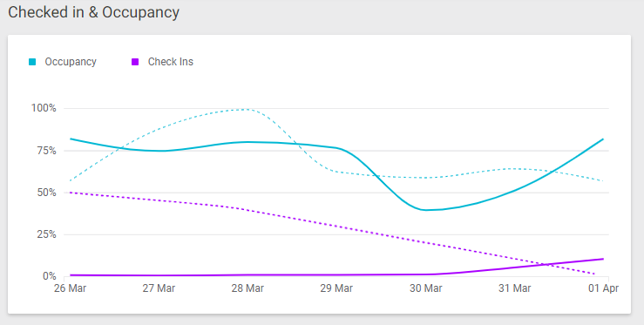
Task: Click dashed occupancy line peak at 28 Mar
Action: tap(247, 109)
